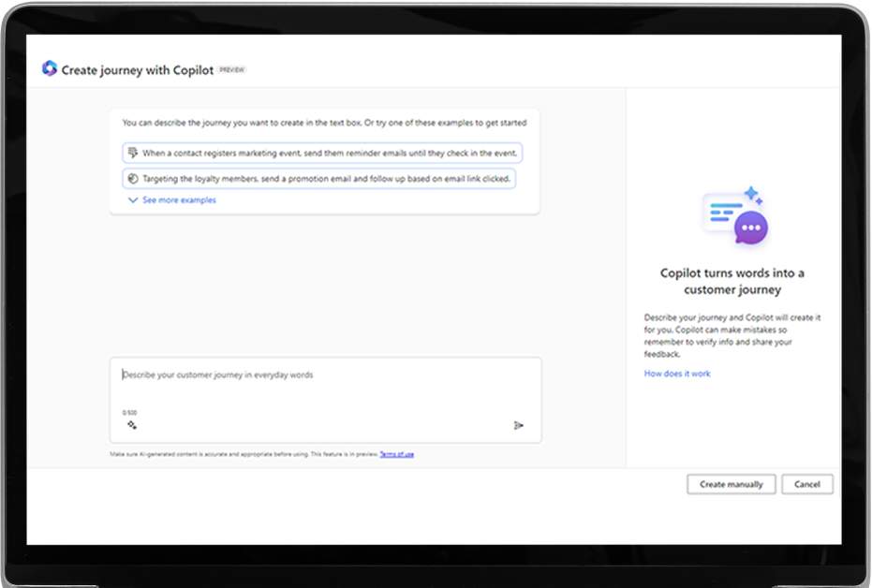This screenshot has width=872, height=588.
Task: Select the marketing event reminder example
Action: [322, 153]
